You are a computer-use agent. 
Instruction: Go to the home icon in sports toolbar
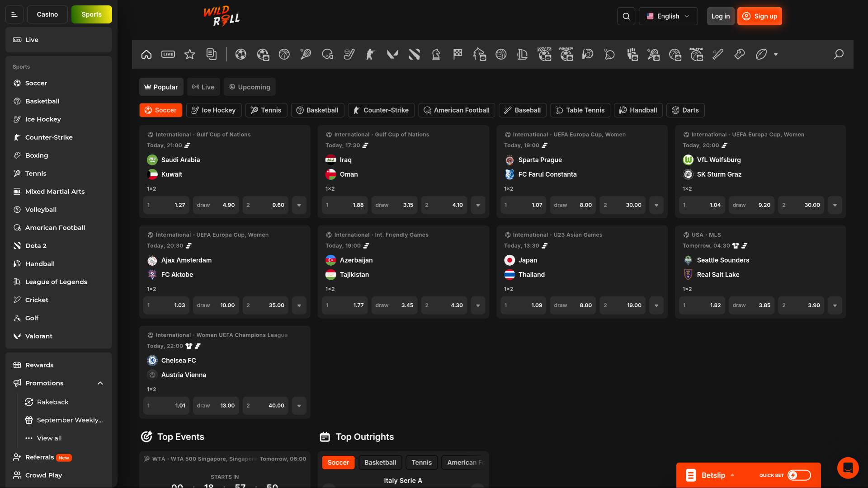point(146,54)
